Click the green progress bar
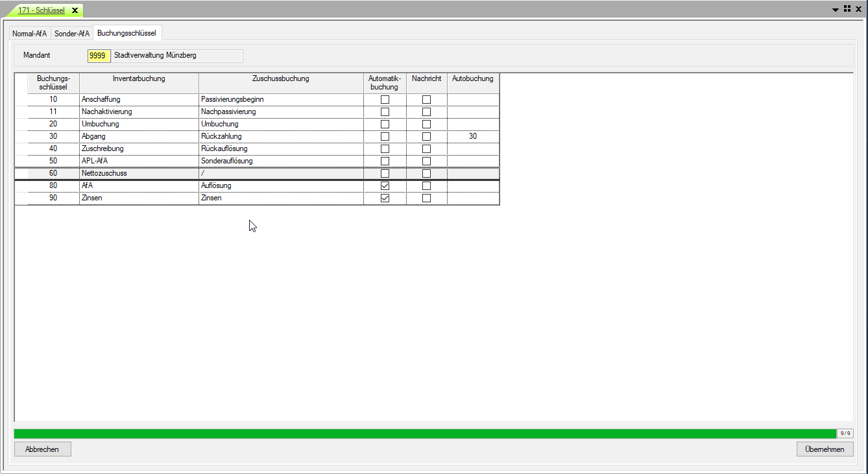The width and height of the screenshot is (868, 474). [x=425, y=433]
